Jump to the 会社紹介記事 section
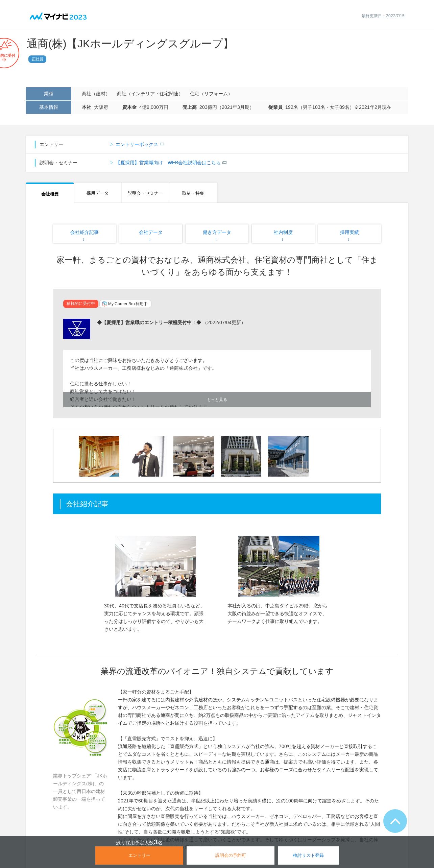Image resolution: width=434 pixels, height=868 pixels. coord(85,234)
